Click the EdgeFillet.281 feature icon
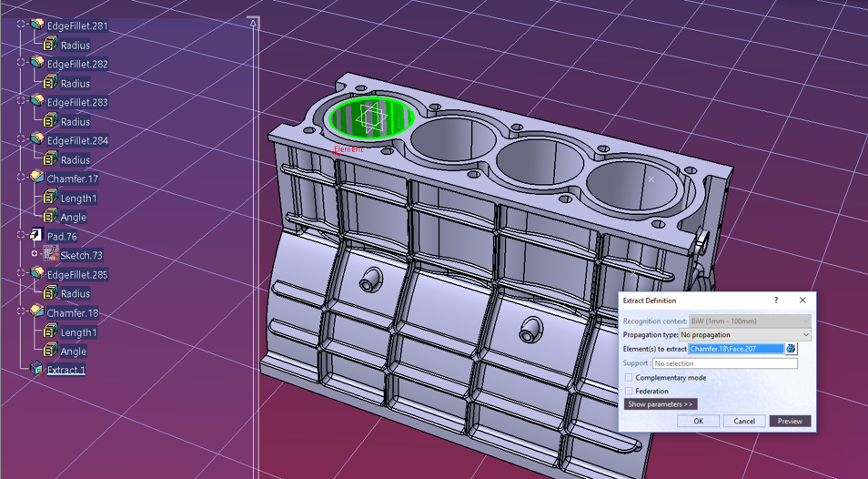 point(36,25)
